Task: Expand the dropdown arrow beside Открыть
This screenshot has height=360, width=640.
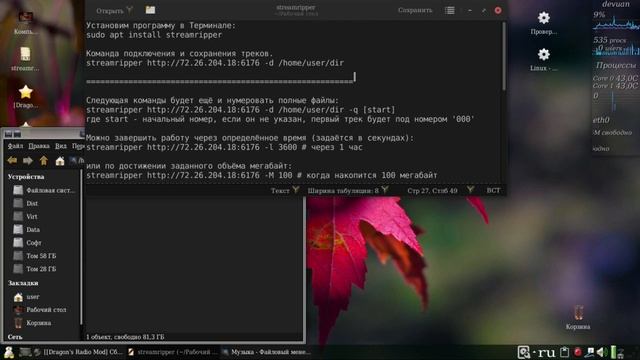Action: pos(130,10)
